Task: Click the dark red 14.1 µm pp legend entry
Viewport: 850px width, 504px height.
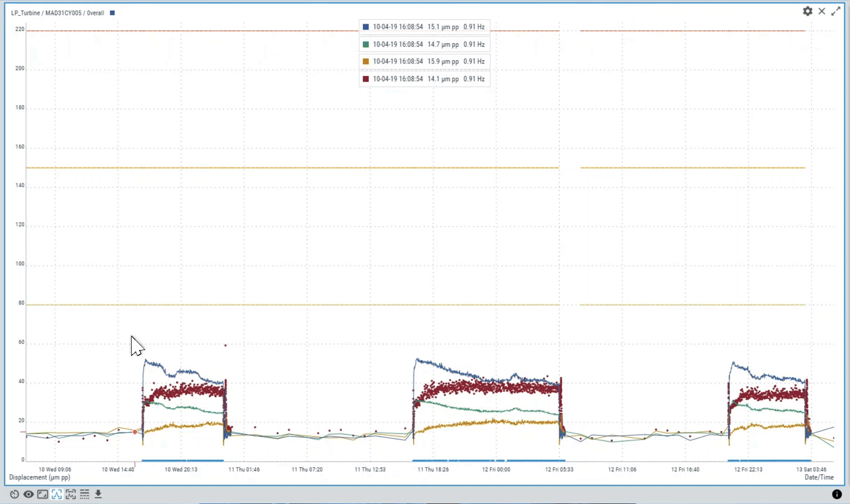Action: pos(424,79)
